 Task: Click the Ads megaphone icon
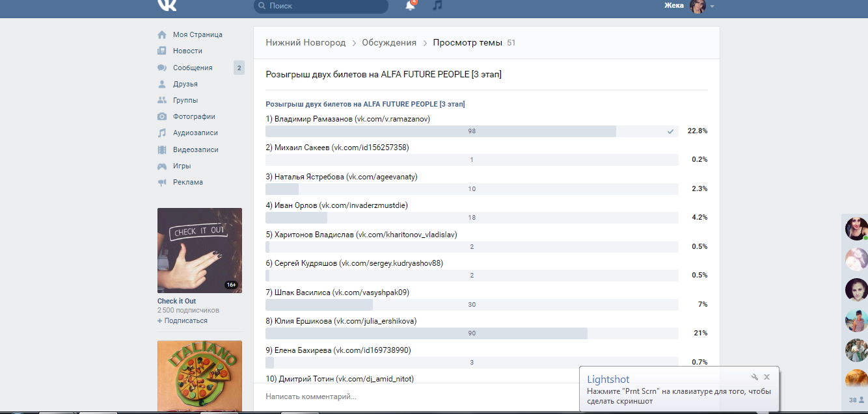(162, 182)
